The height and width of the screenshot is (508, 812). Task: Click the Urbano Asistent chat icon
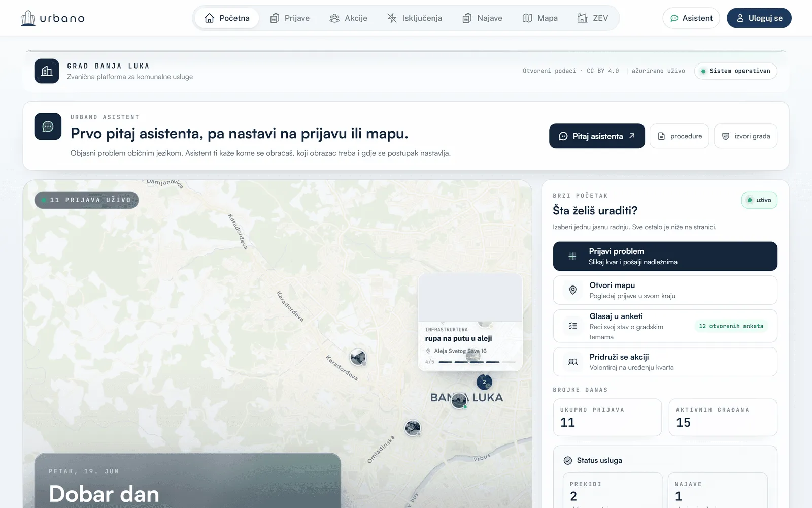(x=48, y=126)
